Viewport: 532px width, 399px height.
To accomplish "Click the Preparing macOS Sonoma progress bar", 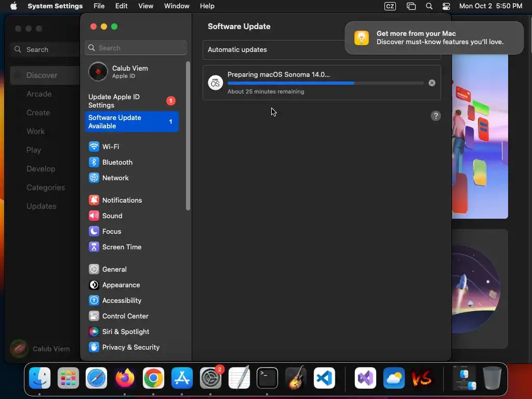I will point(325,83).
